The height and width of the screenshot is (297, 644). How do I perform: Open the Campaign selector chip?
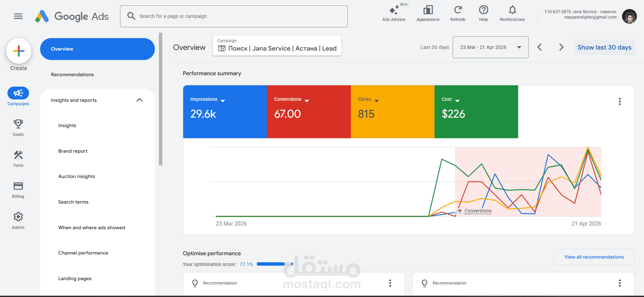[277, 46]
